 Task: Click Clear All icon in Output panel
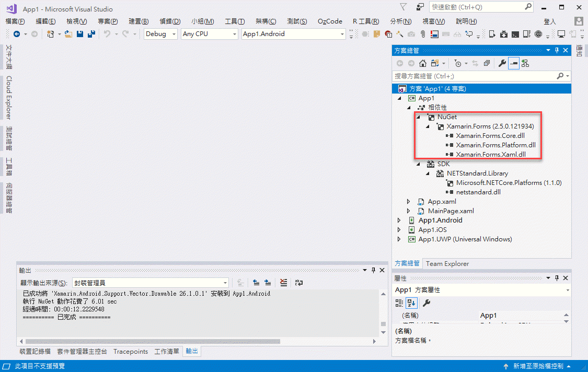tap(283, 283)
